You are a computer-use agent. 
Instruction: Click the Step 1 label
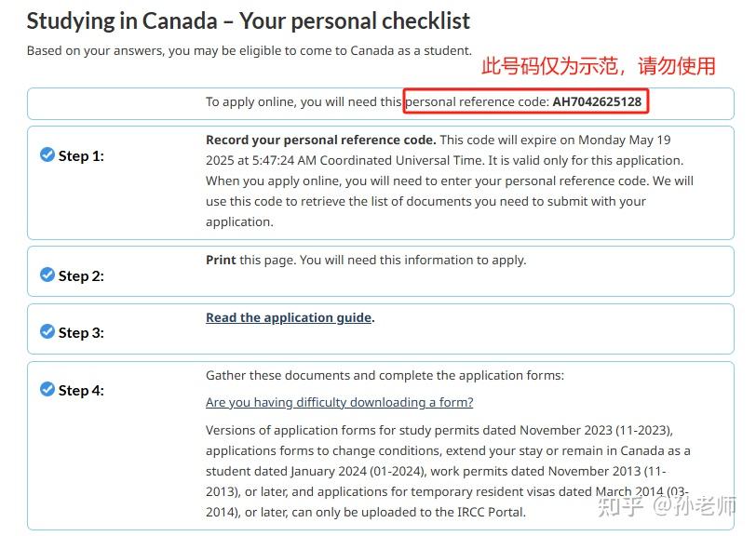(x=81, y=156)
